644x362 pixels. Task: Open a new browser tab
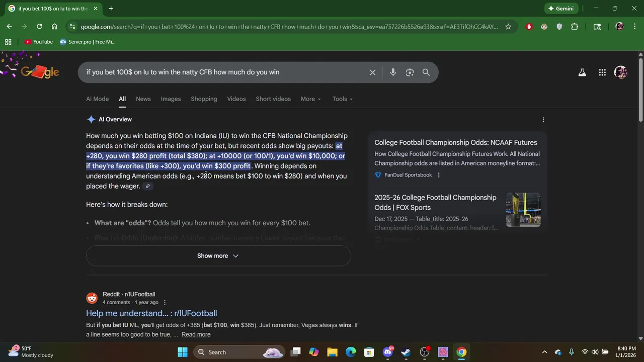point(111,9)
